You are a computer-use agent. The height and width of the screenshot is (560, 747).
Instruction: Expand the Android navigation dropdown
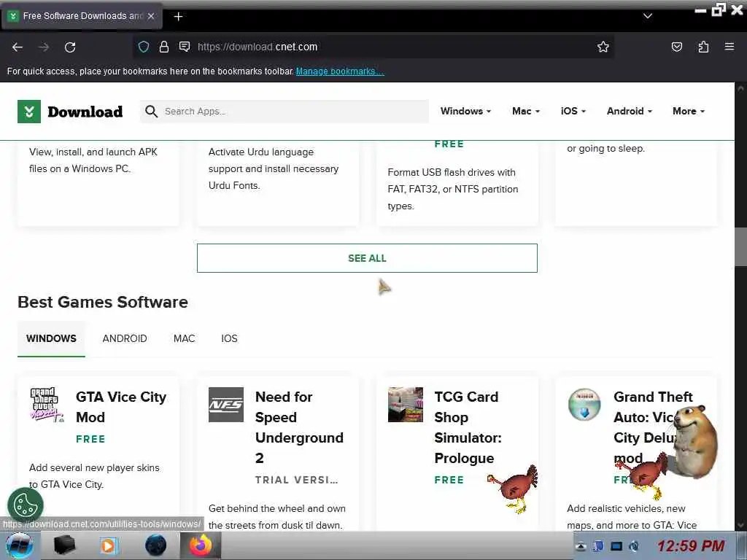[630, 111]
